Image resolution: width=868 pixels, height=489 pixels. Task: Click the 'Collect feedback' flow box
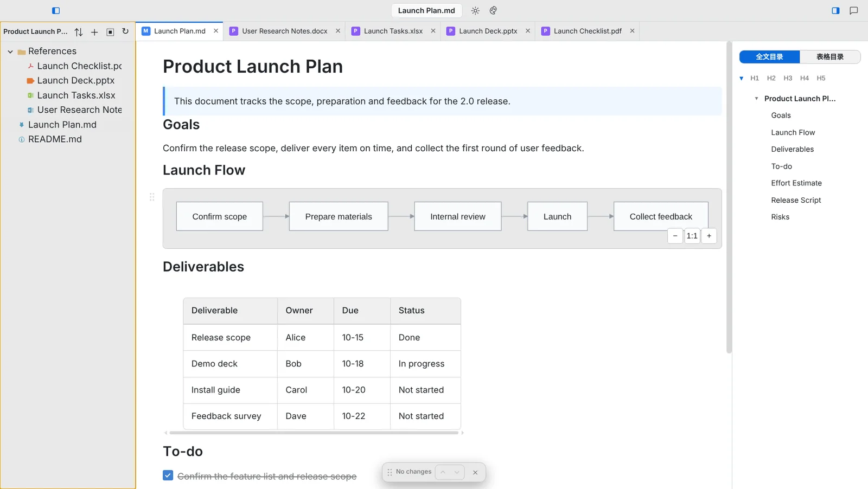click(x=661, y=216)
